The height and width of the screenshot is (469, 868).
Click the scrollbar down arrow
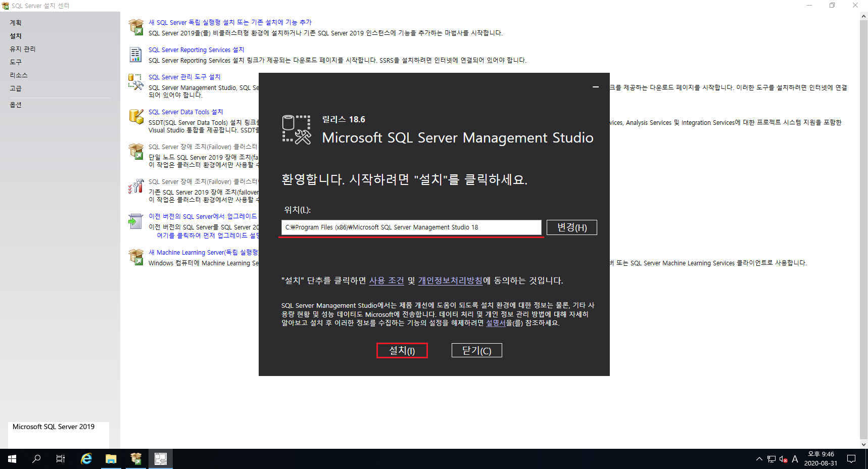[x=863, y=445]
